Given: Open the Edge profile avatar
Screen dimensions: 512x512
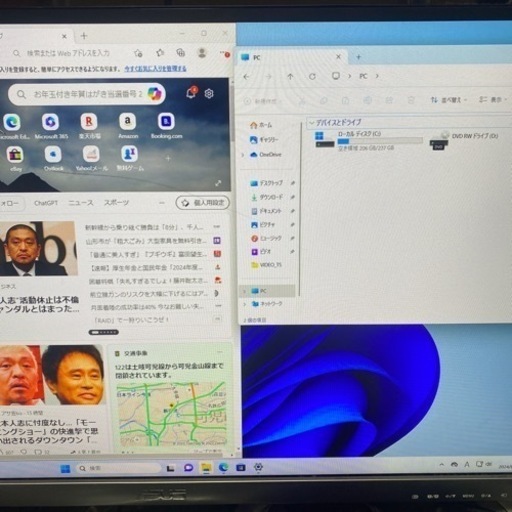Looking at the screenshot, I should click(202, 53).
